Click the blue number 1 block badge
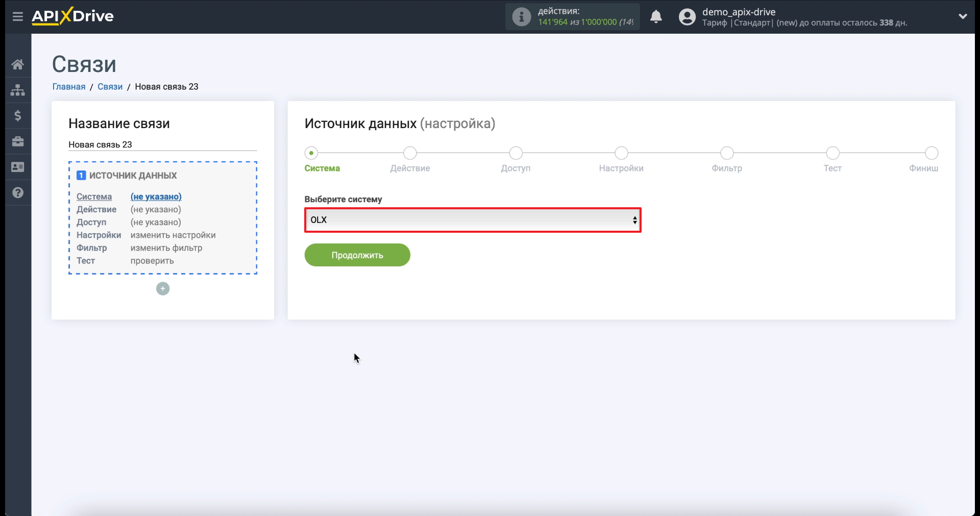 tap(81, 176)
